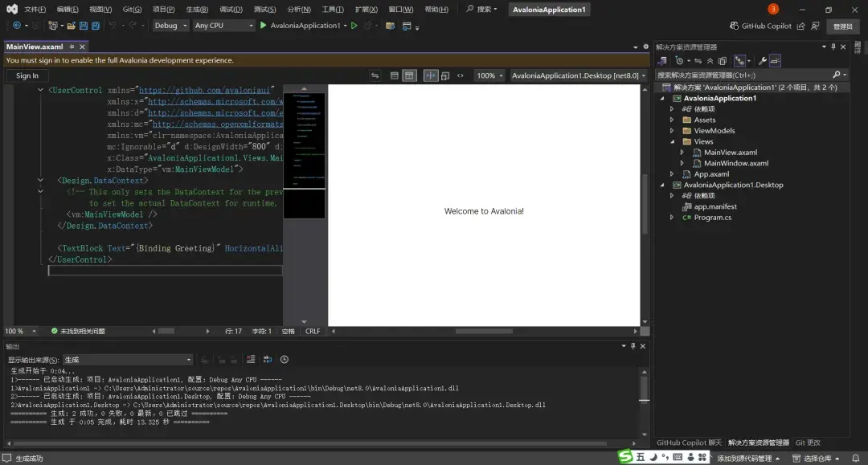Switch to the MainView.axaml tab
868x465 pixels.
(x=36, y=47)
